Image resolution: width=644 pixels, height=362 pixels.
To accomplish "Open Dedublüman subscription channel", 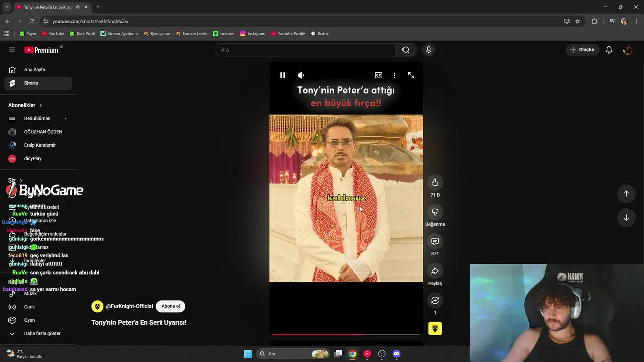I will (38, 119).
